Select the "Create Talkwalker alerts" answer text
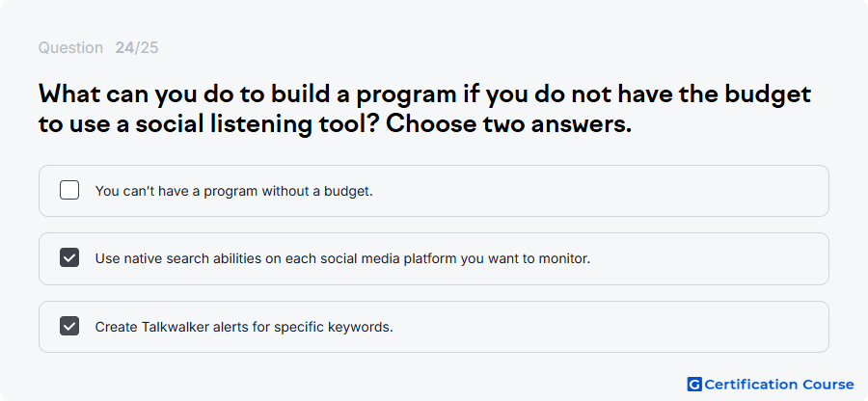The image size is (868, 401). coord(244,327)
